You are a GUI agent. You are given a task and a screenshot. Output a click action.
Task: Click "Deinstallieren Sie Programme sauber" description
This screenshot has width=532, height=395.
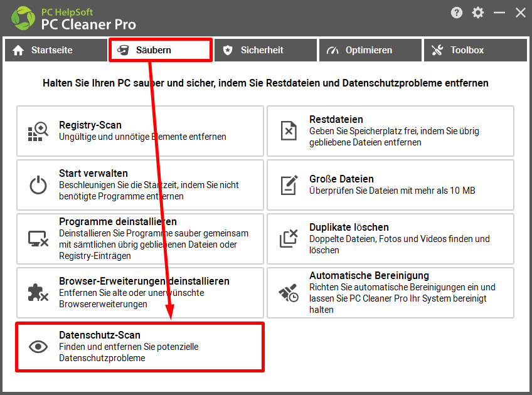154,245
